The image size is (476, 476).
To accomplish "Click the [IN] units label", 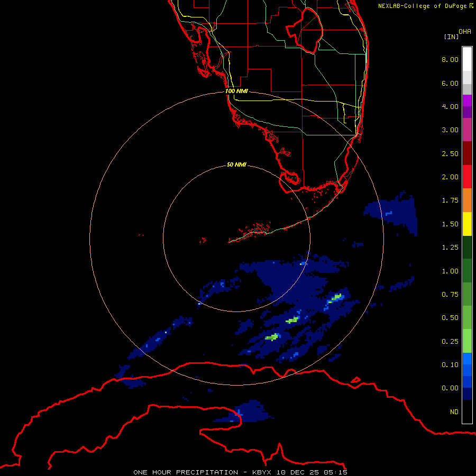I will point(451,36).
